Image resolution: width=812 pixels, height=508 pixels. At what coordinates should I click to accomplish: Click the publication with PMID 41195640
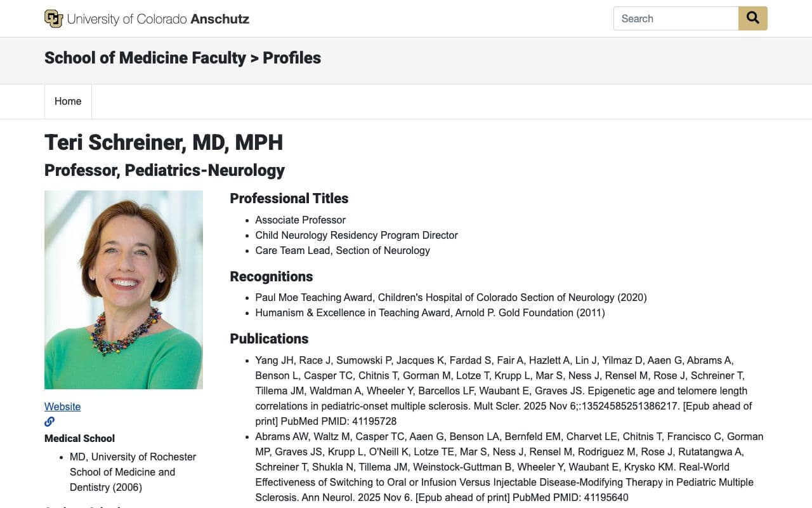click(509, 467)
